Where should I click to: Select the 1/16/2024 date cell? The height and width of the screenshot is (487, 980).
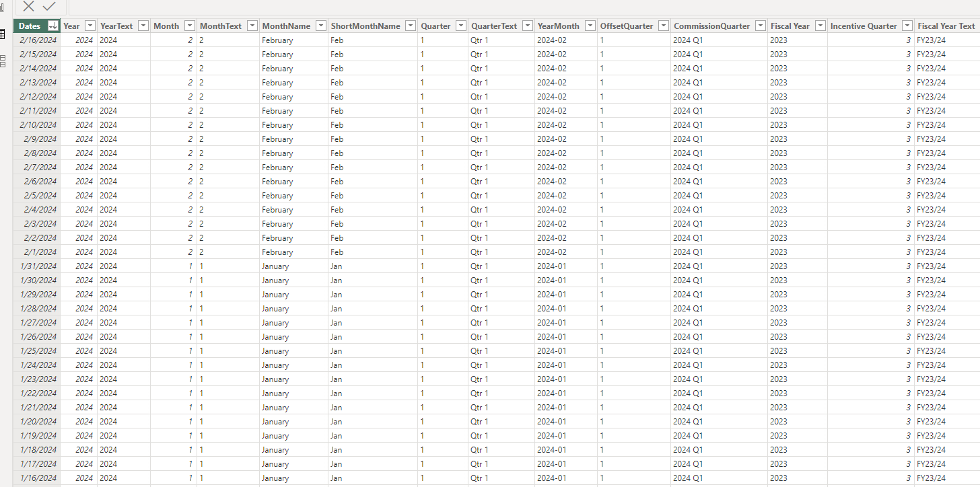(38, 478)
